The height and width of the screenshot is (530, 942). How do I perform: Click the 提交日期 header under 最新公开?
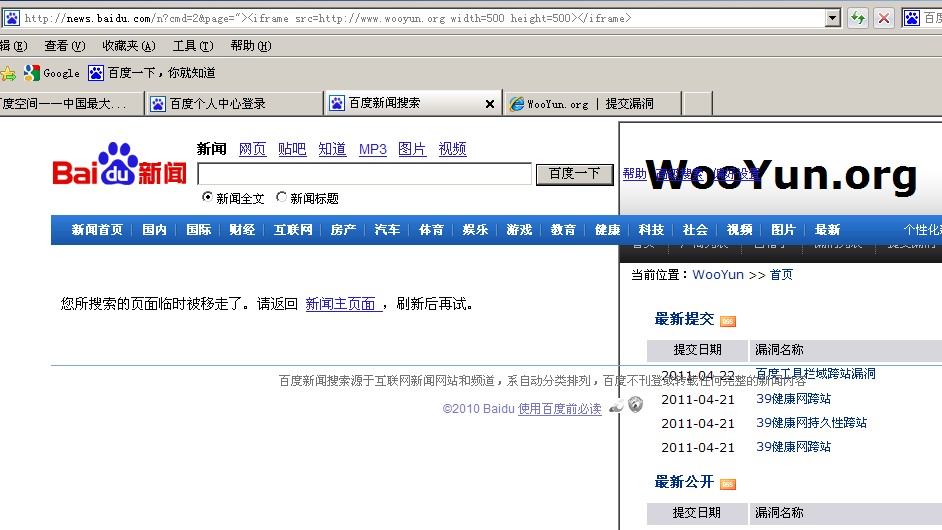click(x=696, y=513)
